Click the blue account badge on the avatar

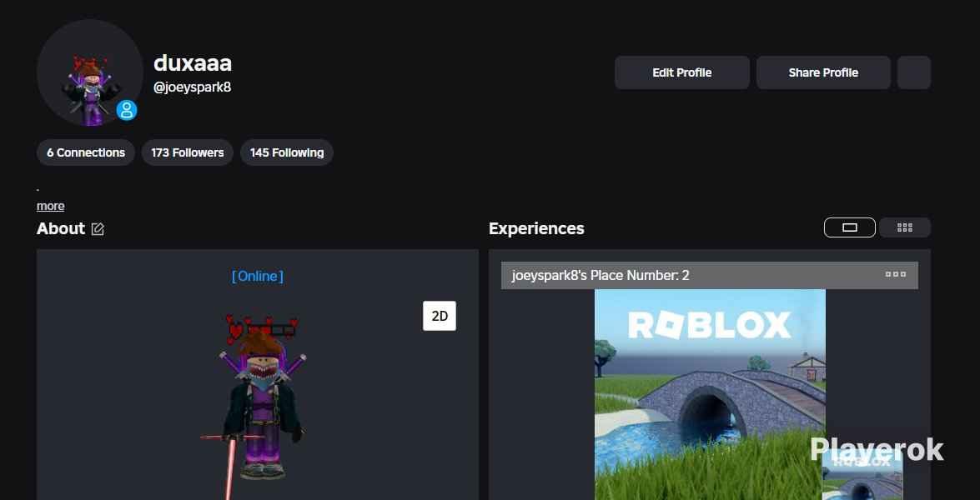click(126, 109)
